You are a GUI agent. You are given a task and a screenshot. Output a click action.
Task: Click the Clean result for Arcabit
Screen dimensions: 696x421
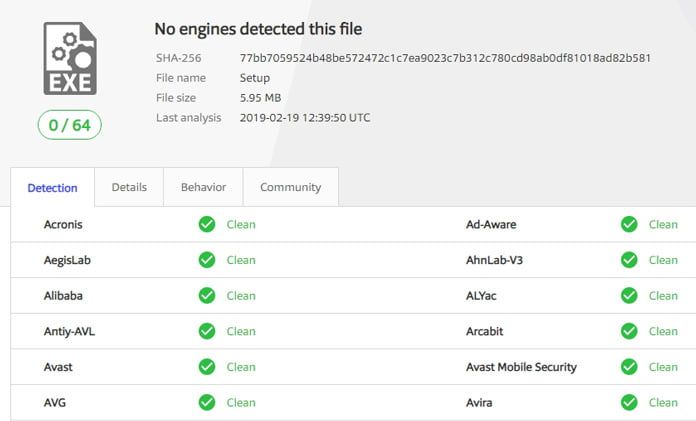click(663, 331)
